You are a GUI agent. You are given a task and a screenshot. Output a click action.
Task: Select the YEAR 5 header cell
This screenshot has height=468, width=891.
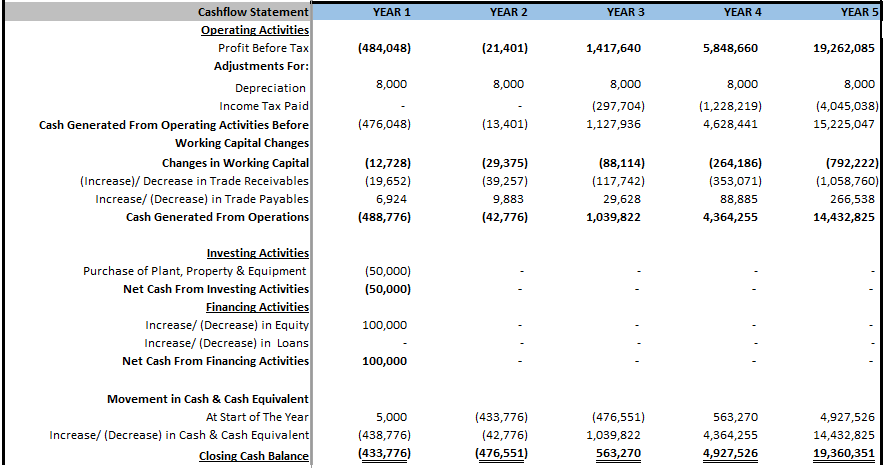(860, 12)
